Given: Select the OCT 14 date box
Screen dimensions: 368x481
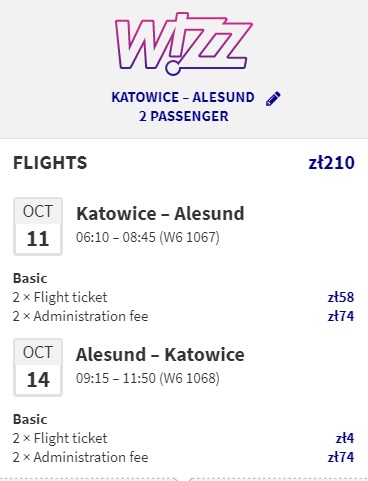Looking at the screenshot, I should [38, 367].
